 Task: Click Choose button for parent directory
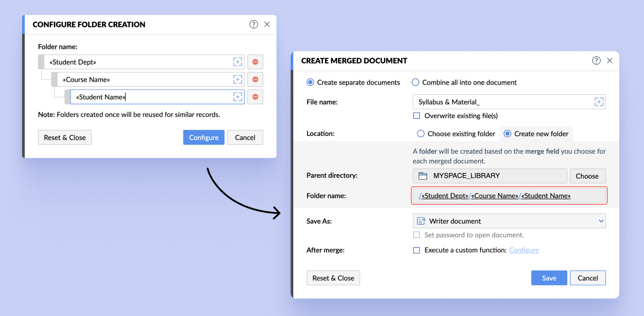coord(587,176)
